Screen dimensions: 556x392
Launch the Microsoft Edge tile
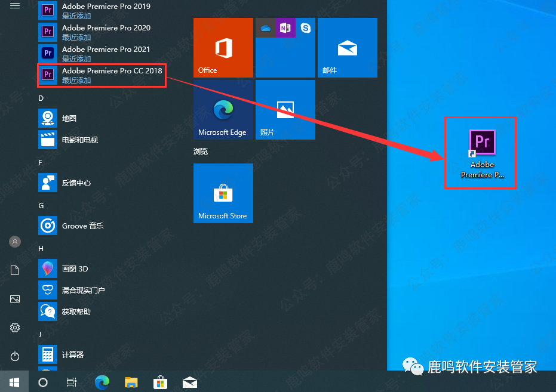coord(223,110)
